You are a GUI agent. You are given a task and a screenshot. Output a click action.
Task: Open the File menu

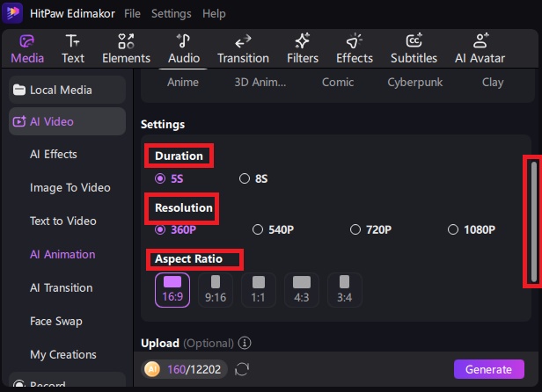[132, 14]
